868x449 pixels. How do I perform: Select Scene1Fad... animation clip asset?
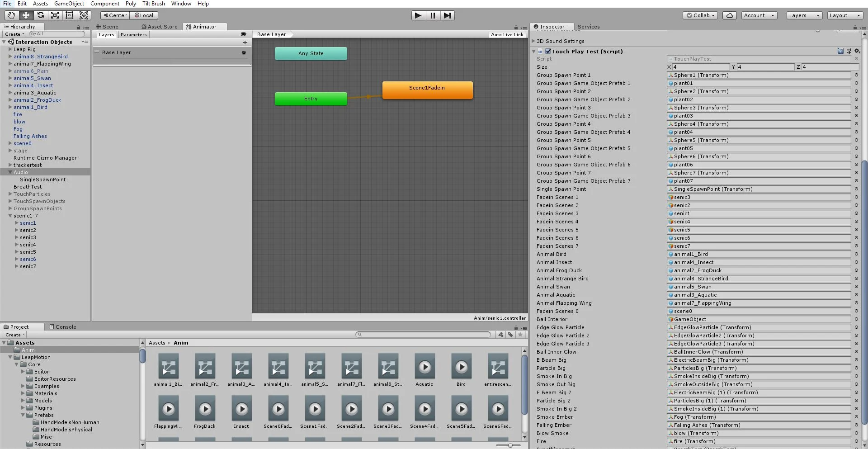pyautogui.click(x=315, y=412)
